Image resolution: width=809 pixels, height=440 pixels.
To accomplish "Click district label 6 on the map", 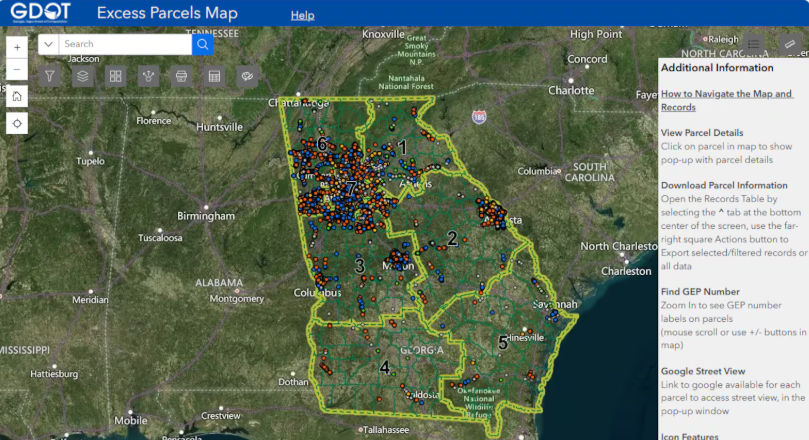I will (322, 144).
